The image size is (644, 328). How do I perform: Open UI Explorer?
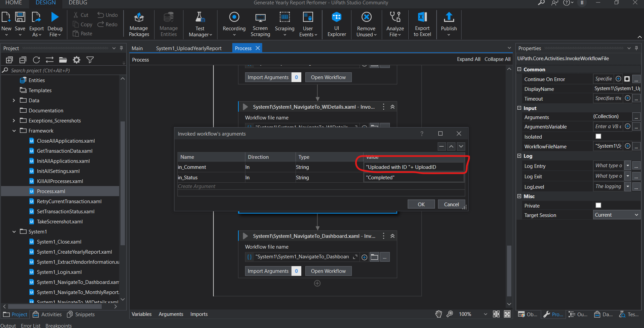click(x=337, y=25)
